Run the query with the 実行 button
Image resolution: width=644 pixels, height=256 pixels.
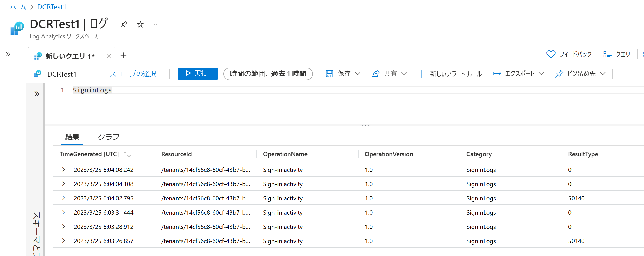coord(198,73)
